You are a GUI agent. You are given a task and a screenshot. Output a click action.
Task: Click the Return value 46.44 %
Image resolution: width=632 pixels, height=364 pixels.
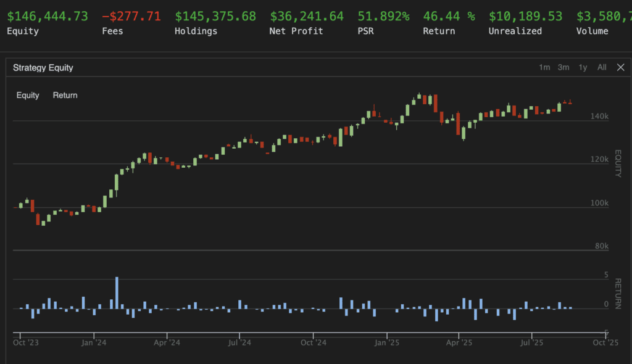(x=449, y=16)
